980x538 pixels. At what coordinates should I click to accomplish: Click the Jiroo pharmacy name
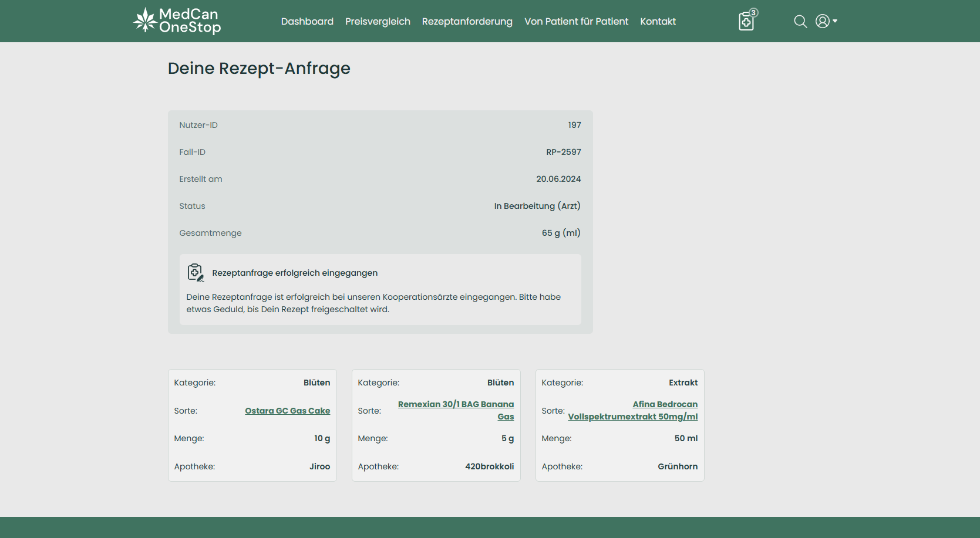point(319,466)
